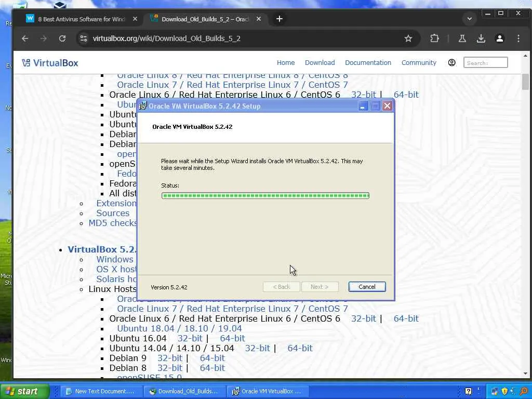Viewport: 532px width, 399px height.
Task: Open the OS X hosts link
Action: [x=116, y=269]
